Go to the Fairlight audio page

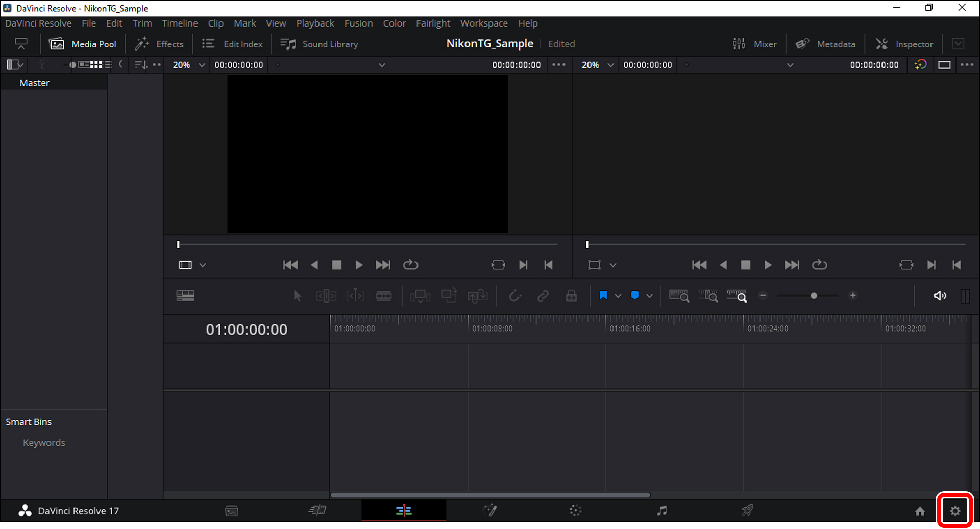click(x=662, y=510)
